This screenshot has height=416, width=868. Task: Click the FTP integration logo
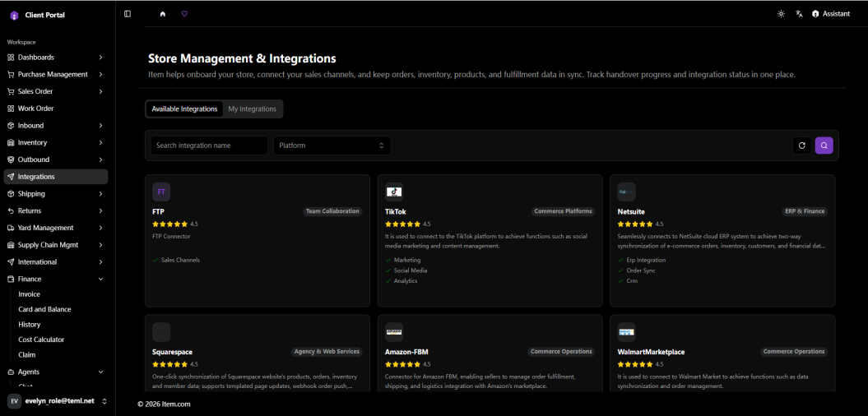click(161, 192)
